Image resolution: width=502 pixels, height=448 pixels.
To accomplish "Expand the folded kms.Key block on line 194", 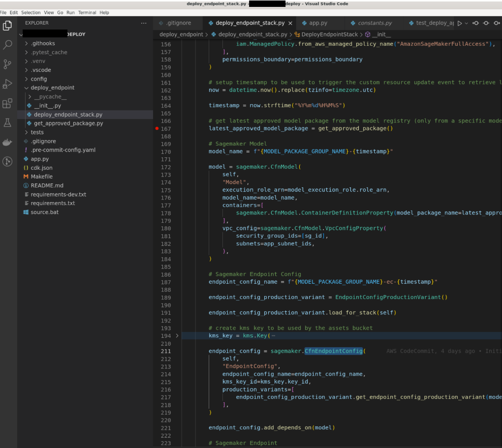I will (177, 335).
